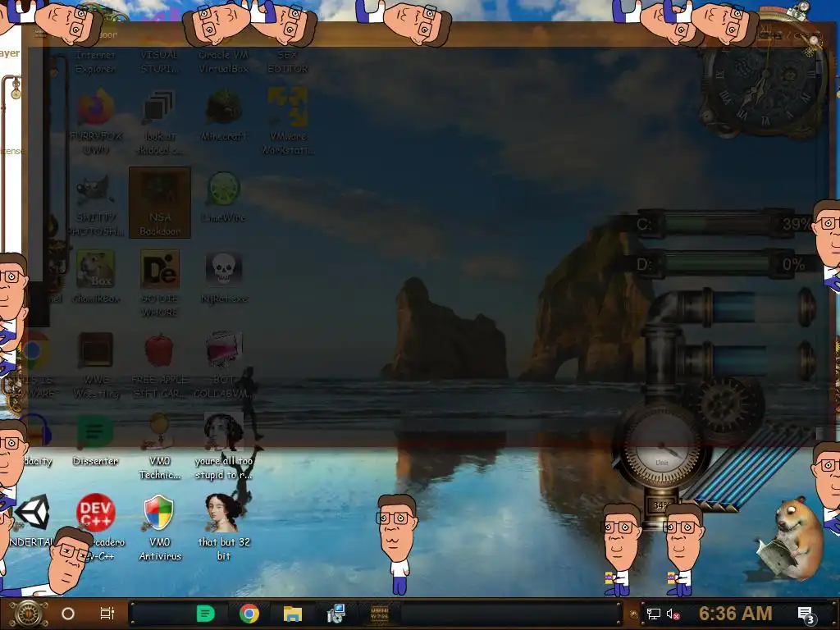Switch to Dissenter in the taskbar

(x=206, y=614)
